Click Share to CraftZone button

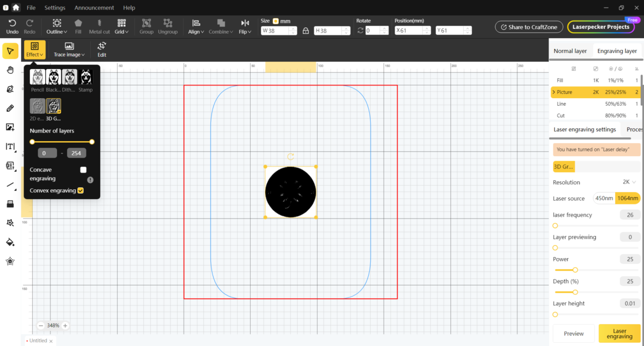(529, 27)
